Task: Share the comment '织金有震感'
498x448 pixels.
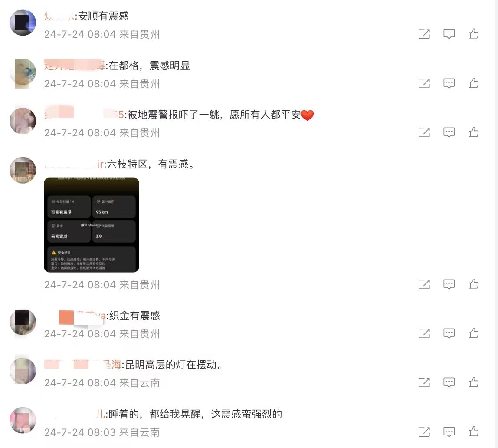Action: point(424,333)
